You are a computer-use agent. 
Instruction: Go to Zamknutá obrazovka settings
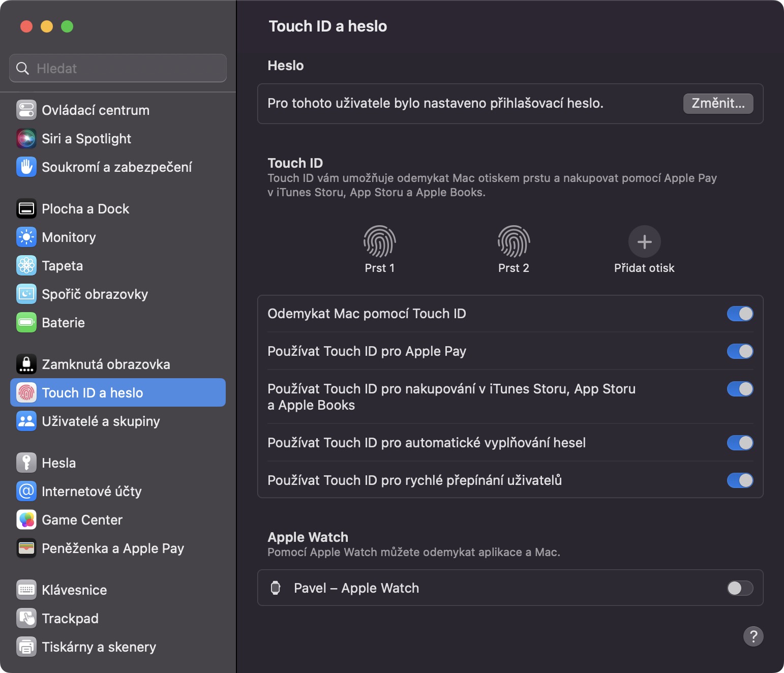click(106, 364)
